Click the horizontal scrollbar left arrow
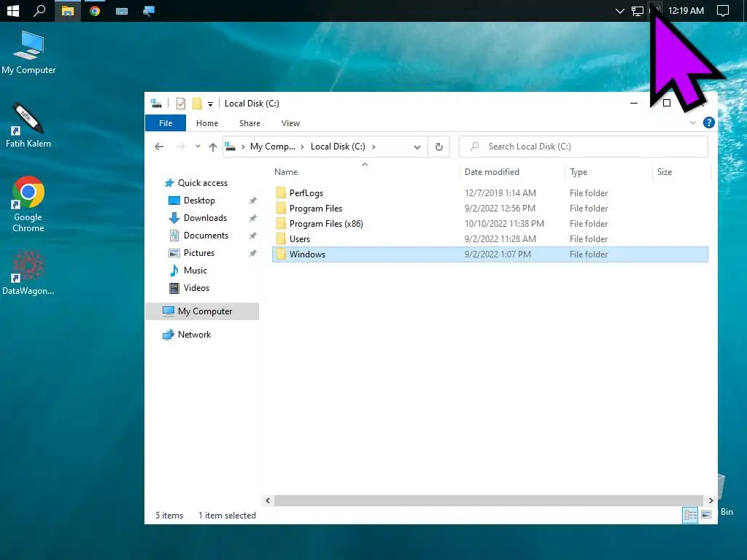This screenshot has width=747, height=560. pos(268,500)
